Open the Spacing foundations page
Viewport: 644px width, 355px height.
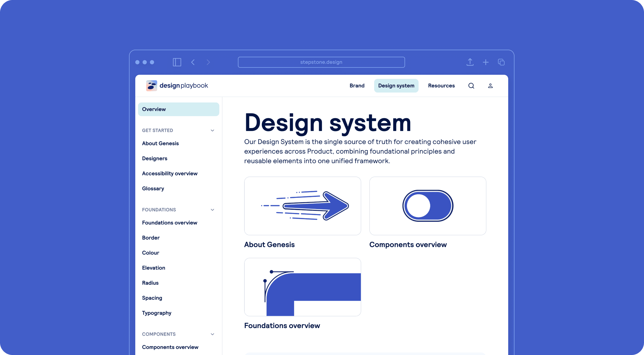pyautogui.click(x=152, y=298)
